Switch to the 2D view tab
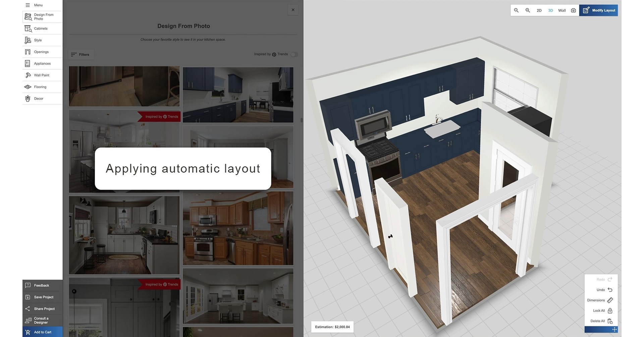Image resolution: width=644 pixels, height=337 pixels. (x=539, y=10)
